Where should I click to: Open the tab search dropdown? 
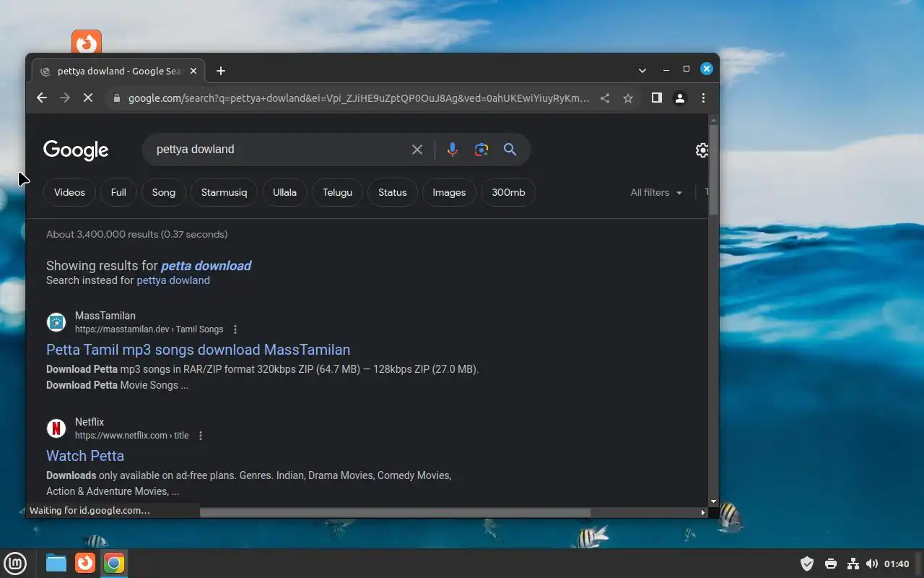click(642, 70)
